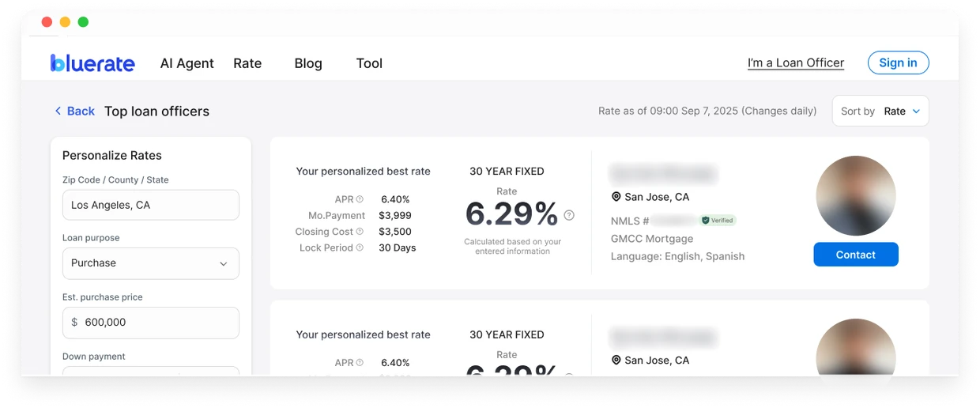The height and width of the screenshot is (408, 980).
Task: Click the Est. purchase price label
Action: click(x=103, y=297)
